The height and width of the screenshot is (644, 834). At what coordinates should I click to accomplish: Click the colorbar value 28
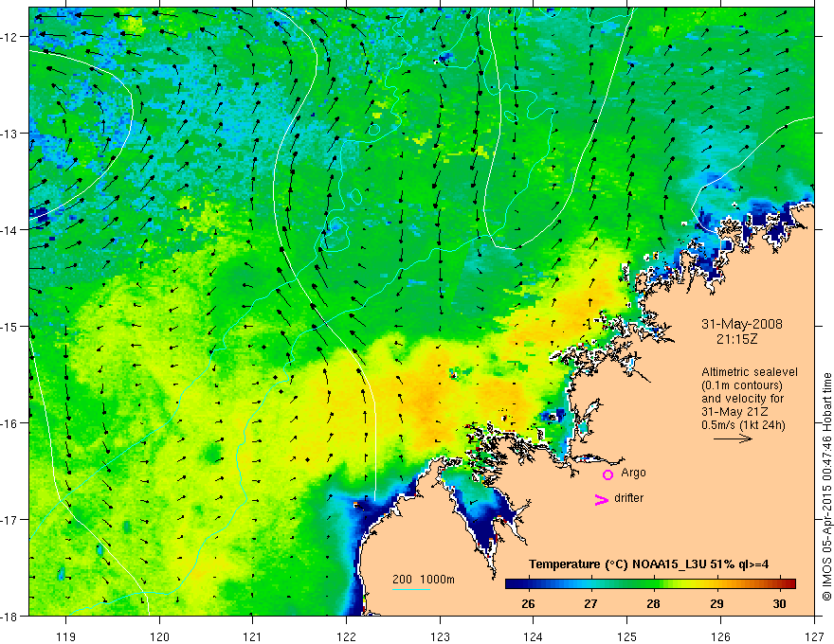click(653, 603)
